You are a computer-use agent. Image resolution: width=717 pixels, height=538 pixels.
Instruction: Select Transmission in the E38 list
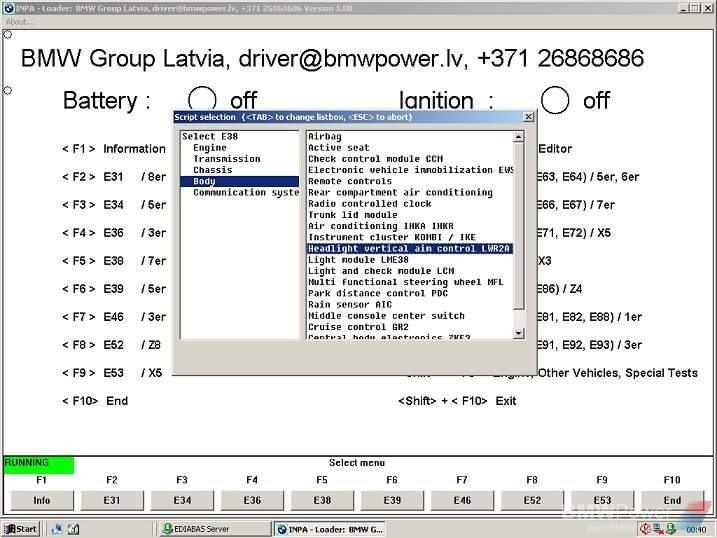(226, 159)
